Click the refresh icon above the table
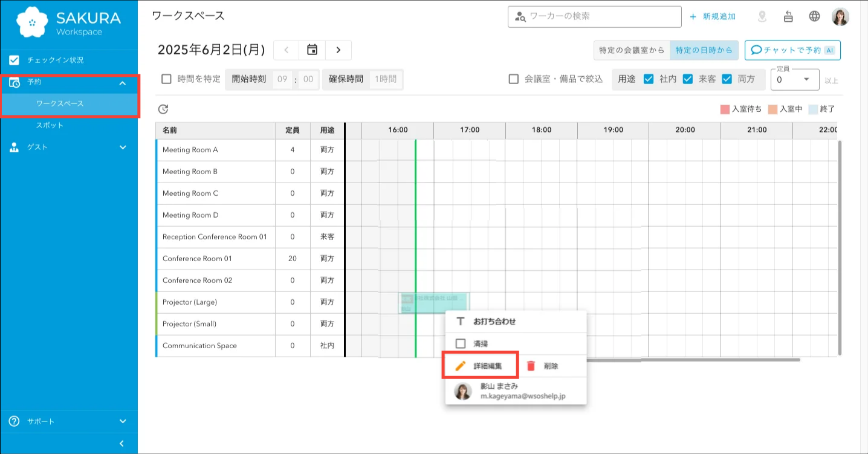The width and height of the screenshot is (868, 454). [163, 109]
